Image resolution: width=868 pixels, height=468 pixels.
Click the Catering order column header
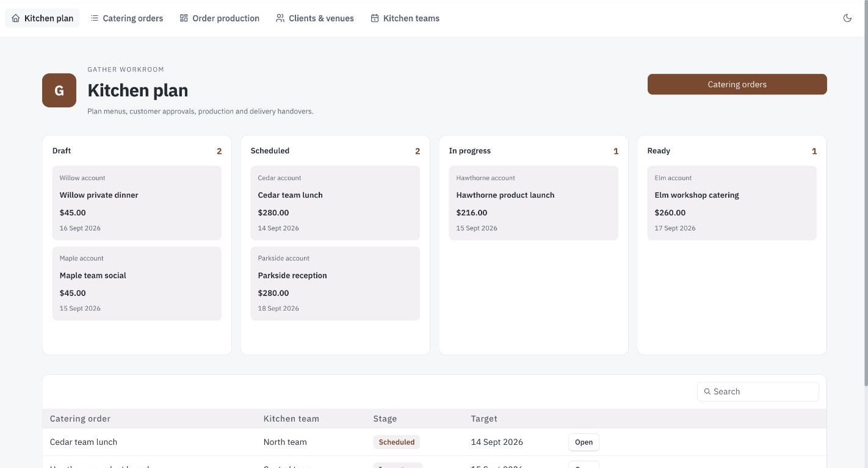tap(80, 419)
